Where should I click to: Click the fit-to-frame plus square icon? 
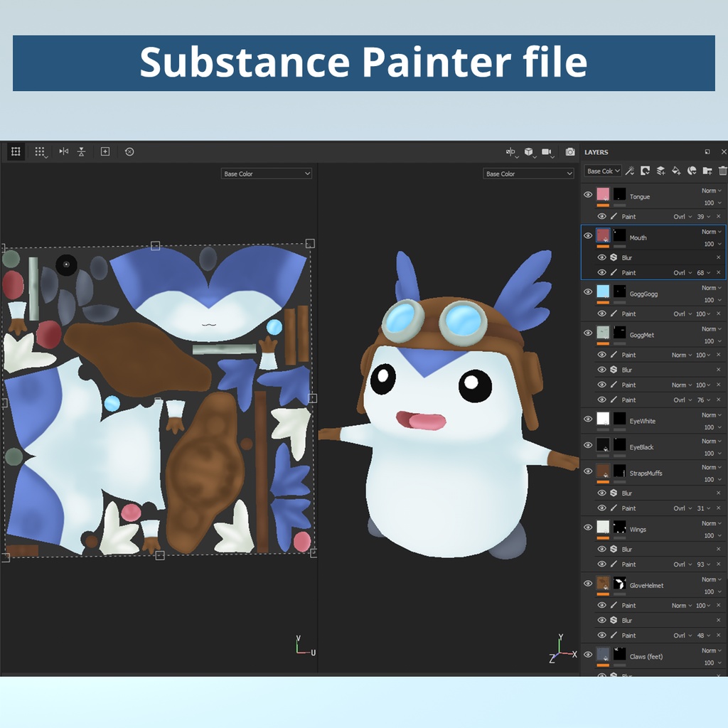(x=105, y=151)
